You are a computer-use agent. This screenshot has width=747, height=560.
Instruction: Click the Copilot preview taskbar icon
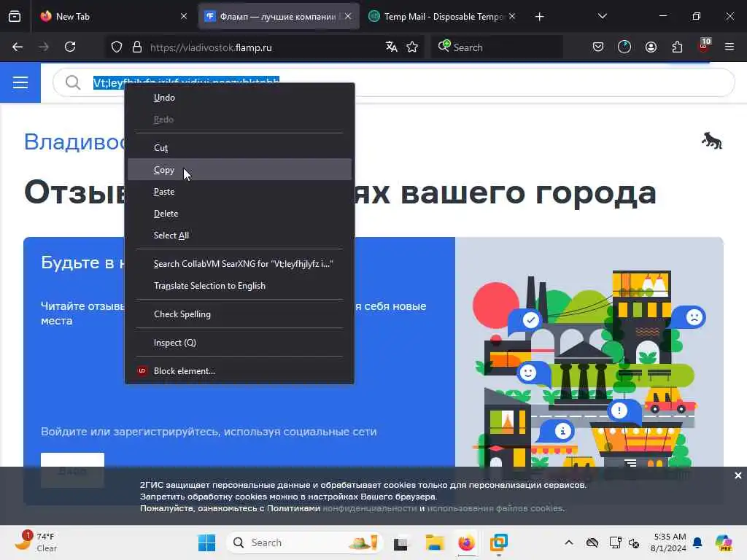(724, 542)
